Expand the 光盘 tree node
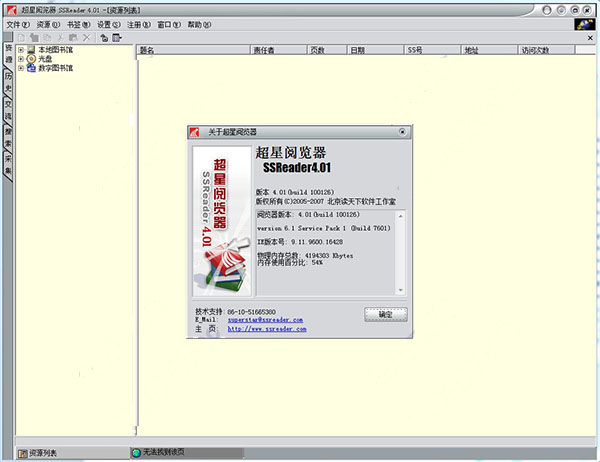This screenshot has height=462, width=600. 21,59
